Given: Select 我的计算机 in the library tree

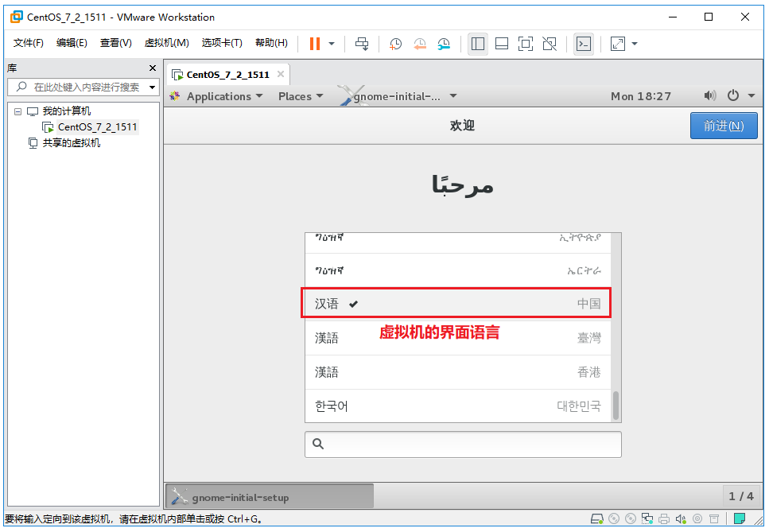Looking at the screenshot, I should point(66,111).
